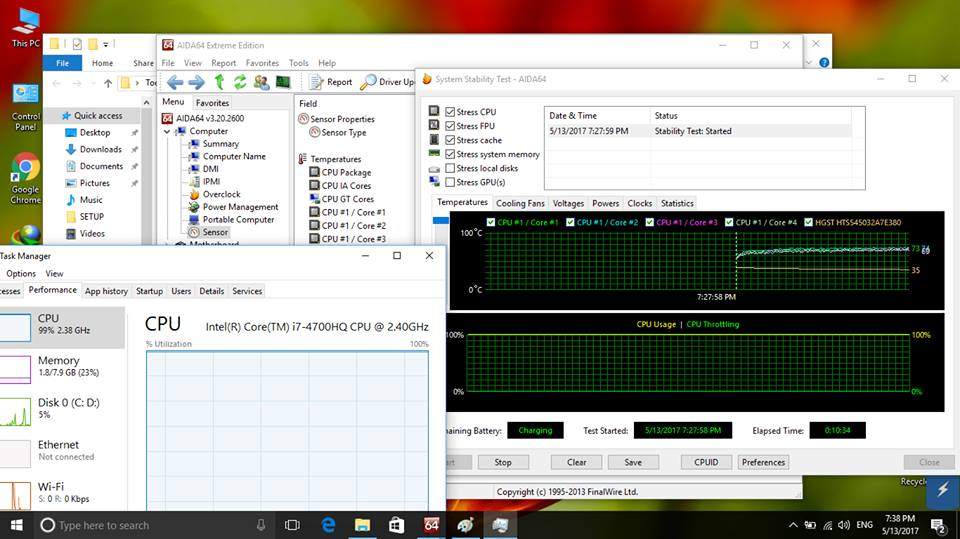This screenshot has width=960, height=539.
Task: Toggle HGST HTS545032A7E380 graph checkbox
Action: click(808, 222)
